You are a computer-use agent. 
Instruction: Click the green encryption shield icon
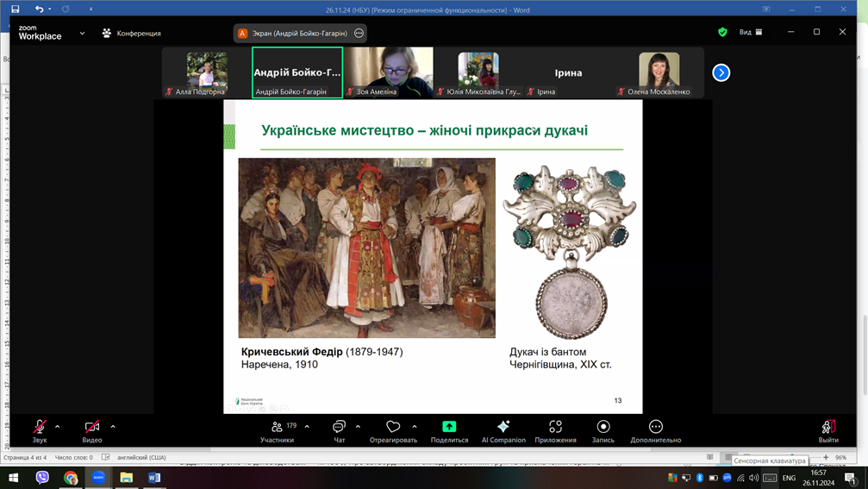(722, 32)
